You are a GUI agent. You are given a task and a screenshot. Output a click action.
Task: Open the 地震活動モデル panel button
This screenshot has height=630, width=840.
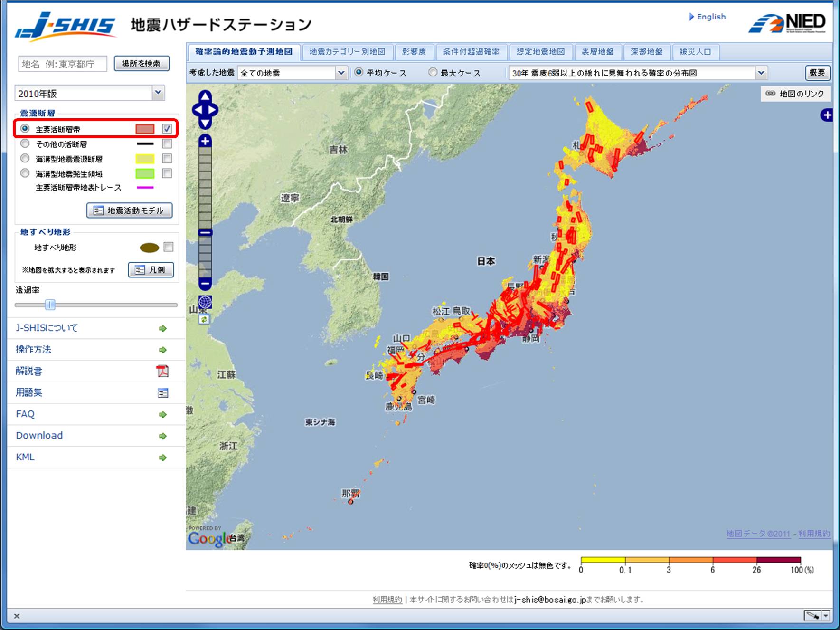[x=129, y=210]
